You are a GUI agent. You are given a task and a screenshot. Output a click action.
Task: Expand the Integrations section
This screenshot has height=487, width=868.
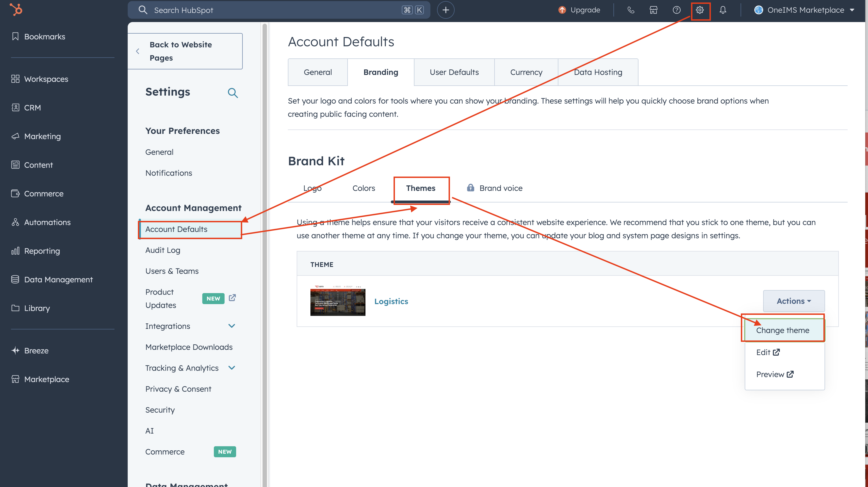[x=231, y=326]
